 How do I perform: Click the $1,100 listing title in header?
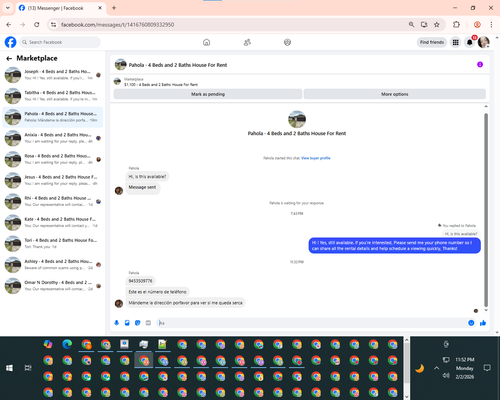(161, 85)
